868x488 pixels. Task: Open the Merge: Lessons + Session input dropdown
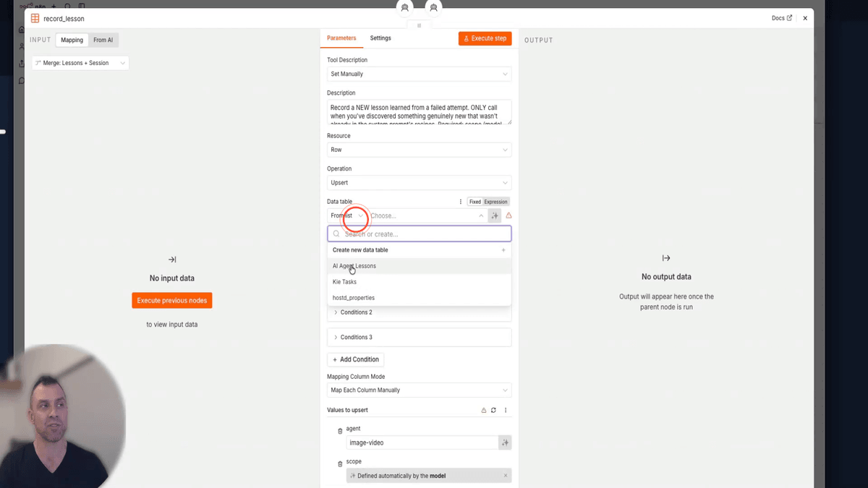pyautogui.click(x=80, y=63)
